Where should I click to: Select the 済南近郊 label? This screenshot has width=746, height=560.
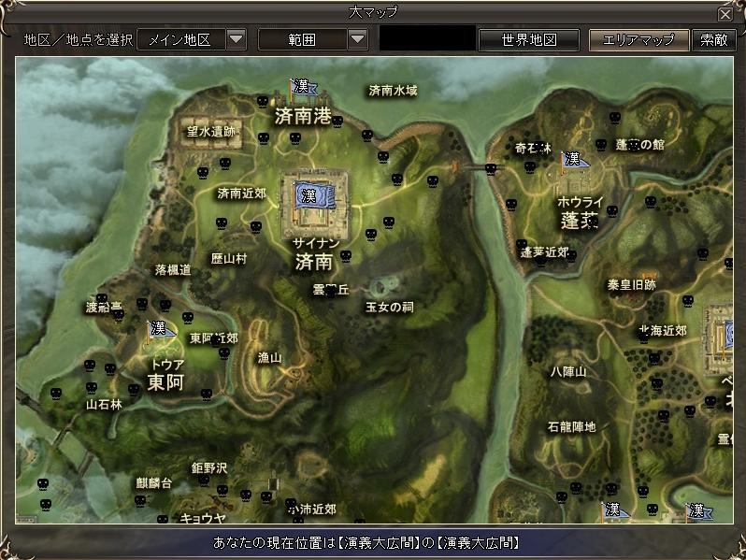242,194
